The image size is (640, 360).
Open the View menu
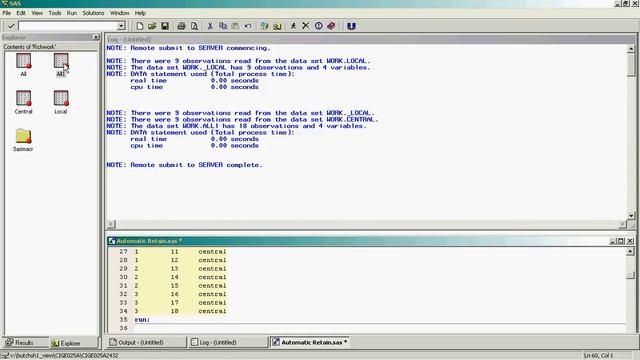click(x=37, y=13)
